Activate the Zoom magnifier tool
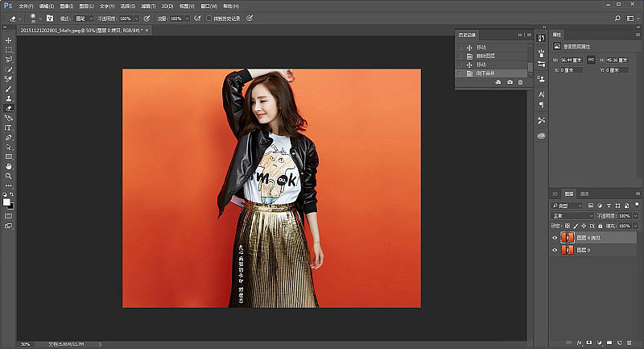Screen dimensions: 644x349 tap(8, 175)
